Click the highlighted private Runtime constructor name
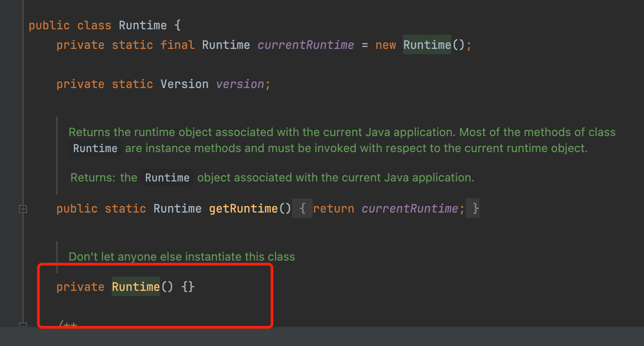 [136, 287]
